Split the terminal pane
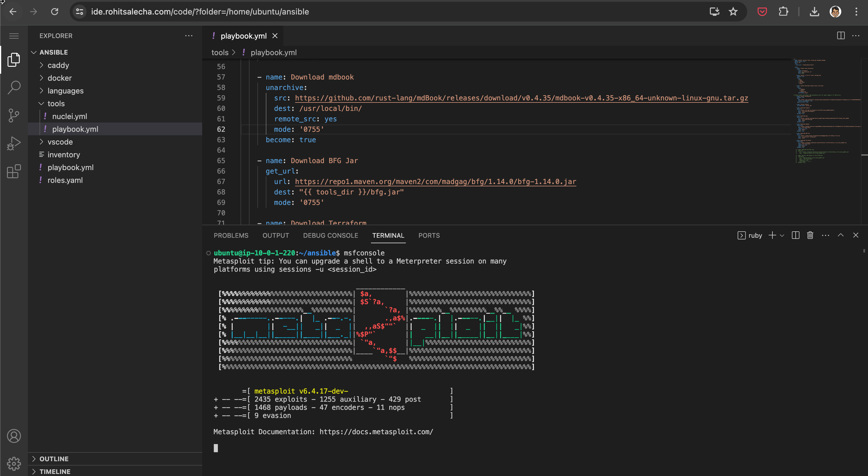This screenshot has width=868, height=476. coord(795,235)
